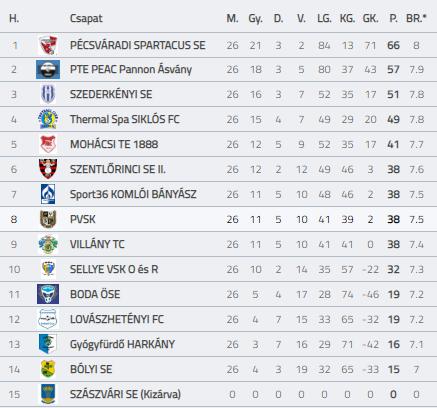This screenshot has width=437, height=408.
Task: Open the Gyógyfürdő HARKÁNY team page
Action: [122, 344]
